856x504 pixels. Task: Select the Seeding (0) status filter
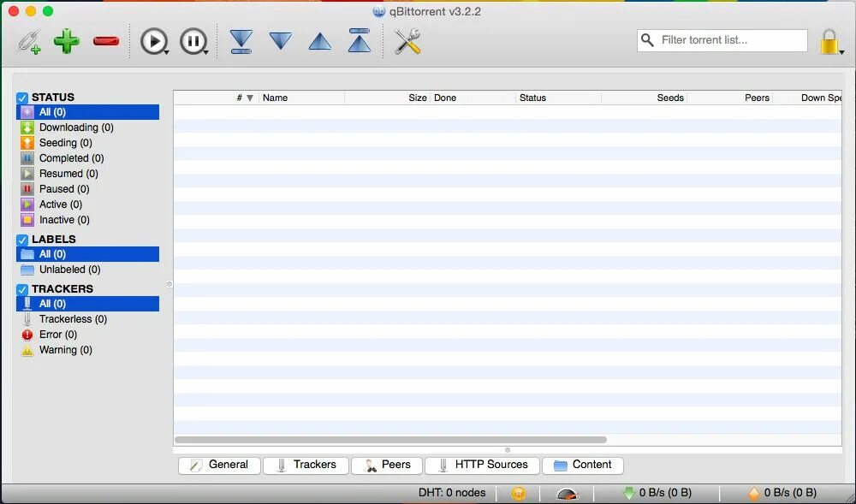[88, 143]
